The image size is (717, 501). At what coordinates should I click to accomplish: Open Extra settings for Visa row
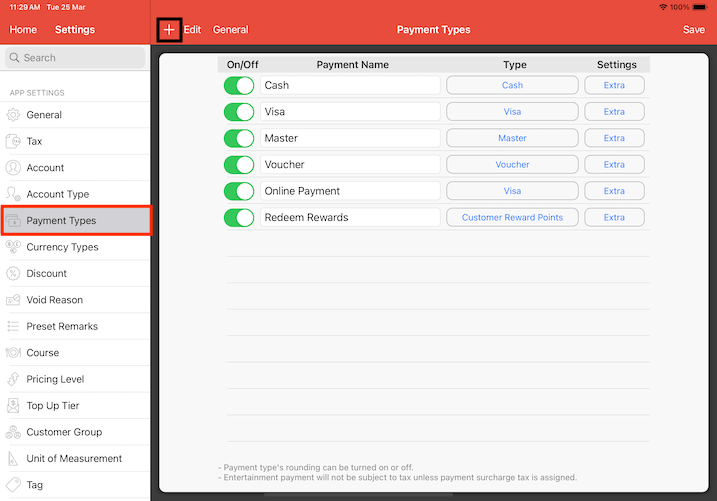(614, 112)
